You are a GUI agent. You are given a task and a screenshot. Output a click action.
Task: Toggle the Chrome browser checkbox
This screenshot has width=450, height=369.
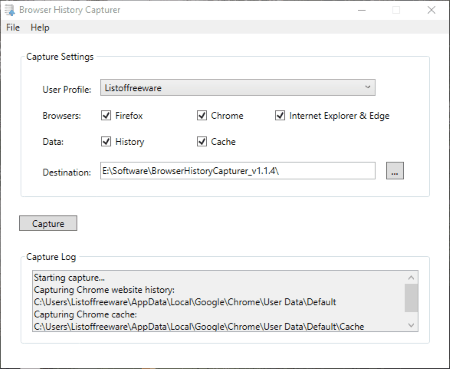[202, 116]
